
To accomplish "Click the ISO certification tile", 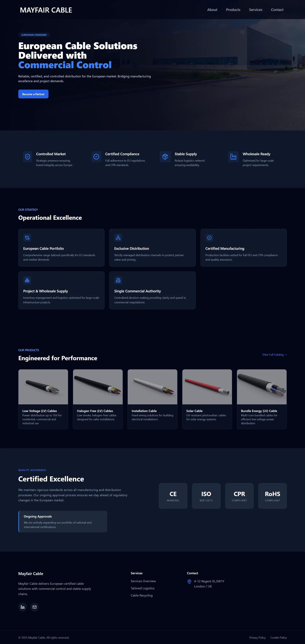I will [x=206, y=496].
